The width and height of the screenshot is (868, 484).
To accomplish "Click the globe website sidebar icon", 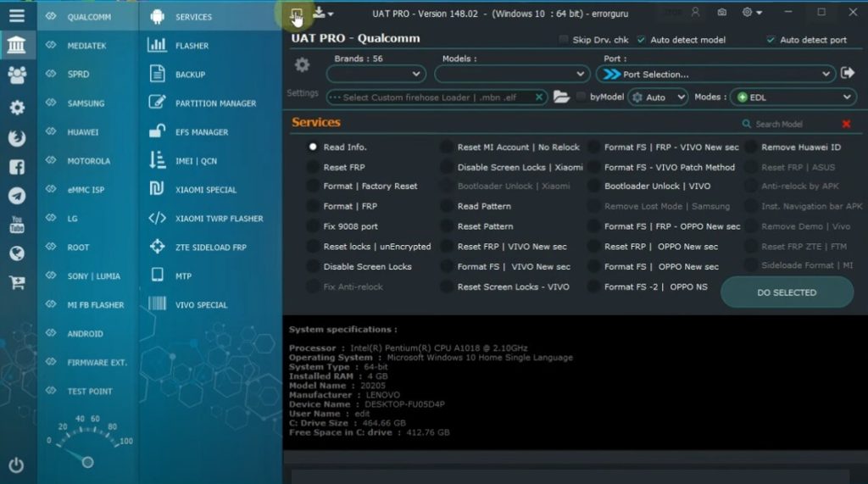I will pyautogui.click(x=17, y=253).
